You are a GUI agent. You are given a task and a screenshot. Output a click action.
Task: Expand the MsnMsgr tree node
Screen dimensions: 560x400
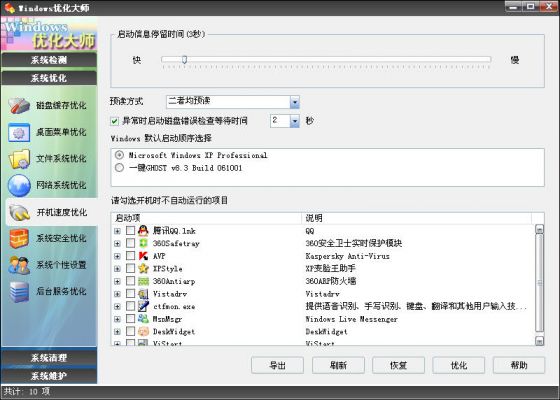(117, 319)
